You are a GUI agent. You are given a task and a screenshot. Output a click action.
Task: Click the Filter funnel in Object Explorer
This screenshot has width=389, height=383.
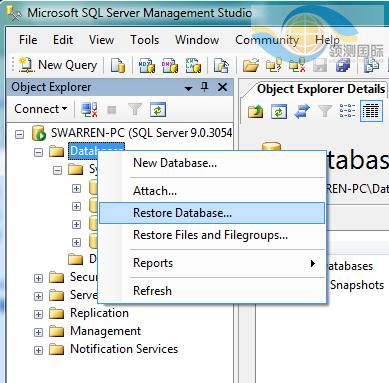tap(135, 109)
